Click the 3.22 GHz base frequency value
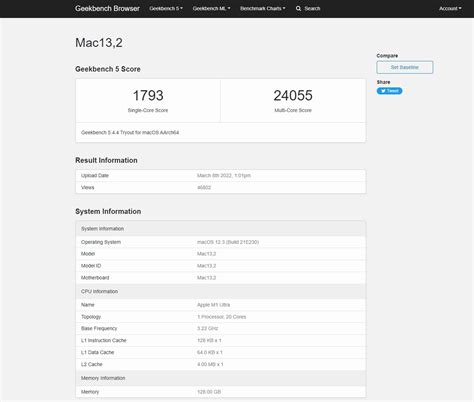 click(x=207, y=329)
